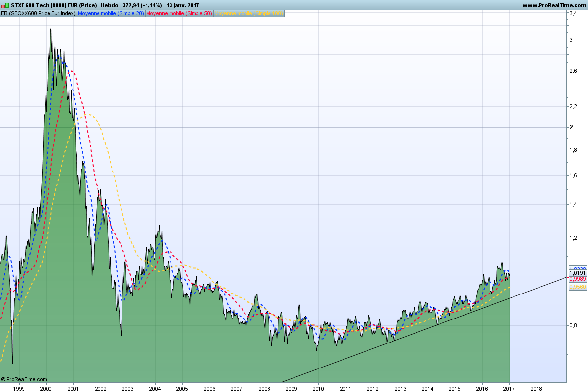Open the Moyenne mobile (Simple 50) legend label
The image size is (588, 392).
point(179,13)
